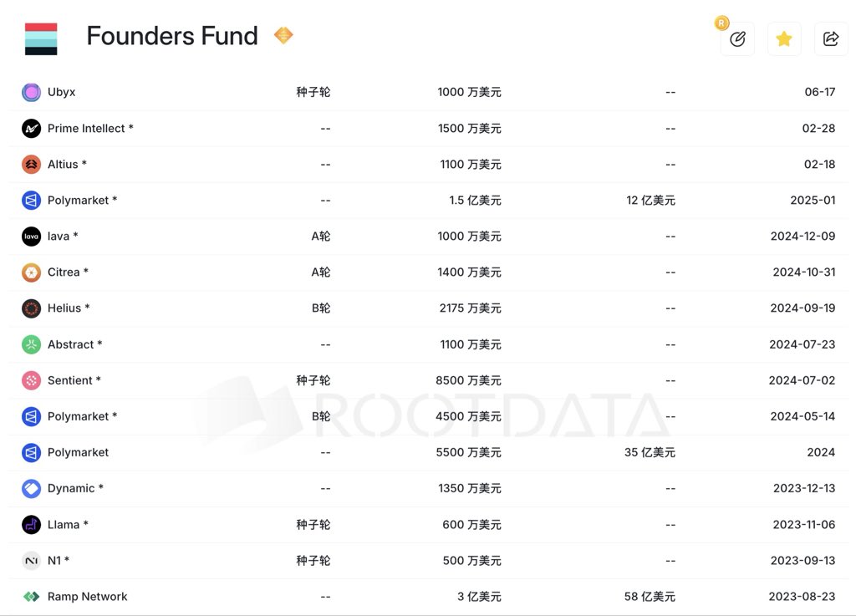Open the Ramp Network project link
The image size is (856, 616).
87,597
